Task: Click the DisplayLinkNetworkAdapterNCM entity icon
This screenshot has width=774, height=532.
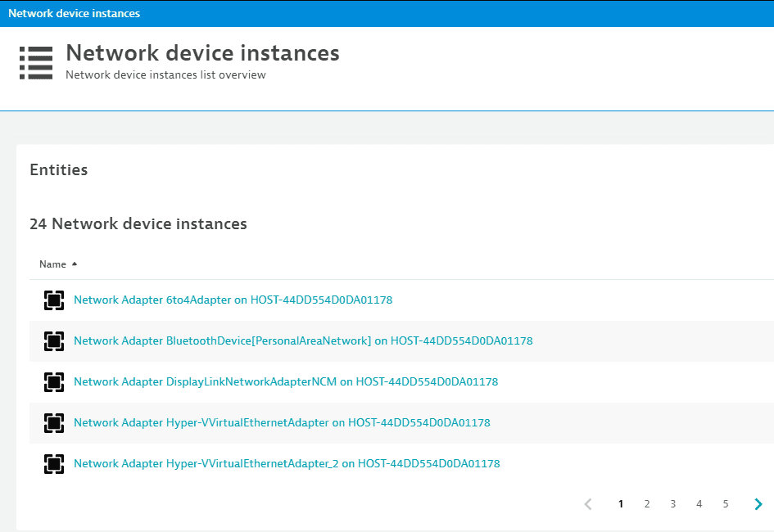Action: coord(54,382)
